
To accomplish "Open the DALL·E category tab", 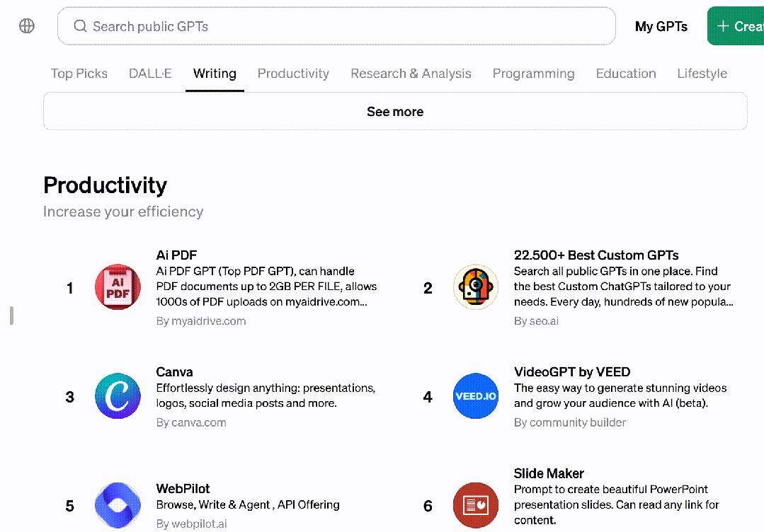I will coord(150,74).
